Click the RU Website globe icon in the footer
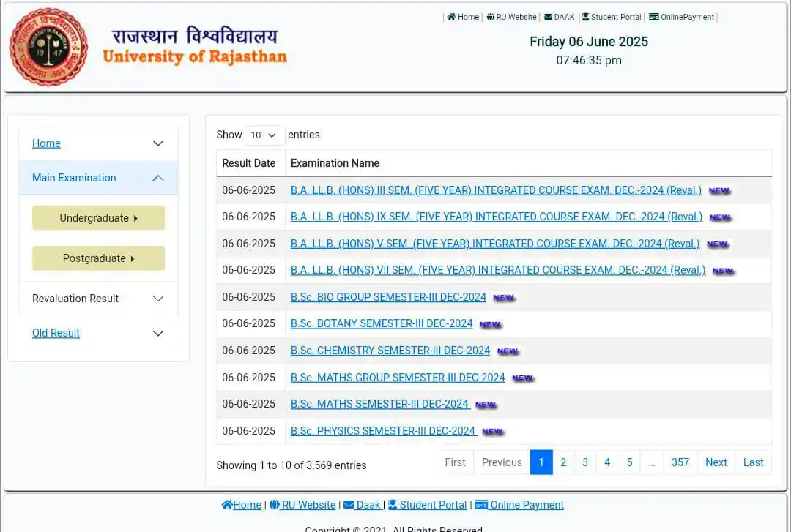The width and height of the screenshot is (791, 532). 274,504
